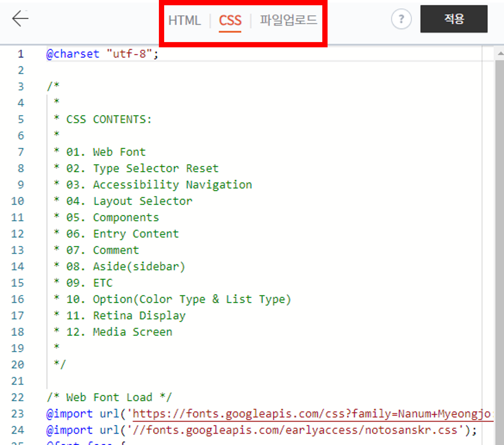Click line number 20 in the gutter
The image size is (504, 445).
point(18,365)
